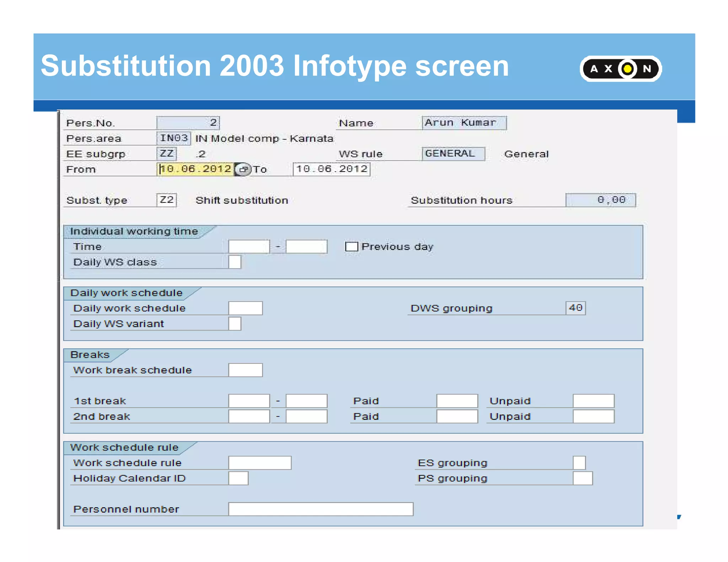The width and height of the screenshot is (728, 562).
Task: Click the search help icon beside From date
Action: [243, 169]
